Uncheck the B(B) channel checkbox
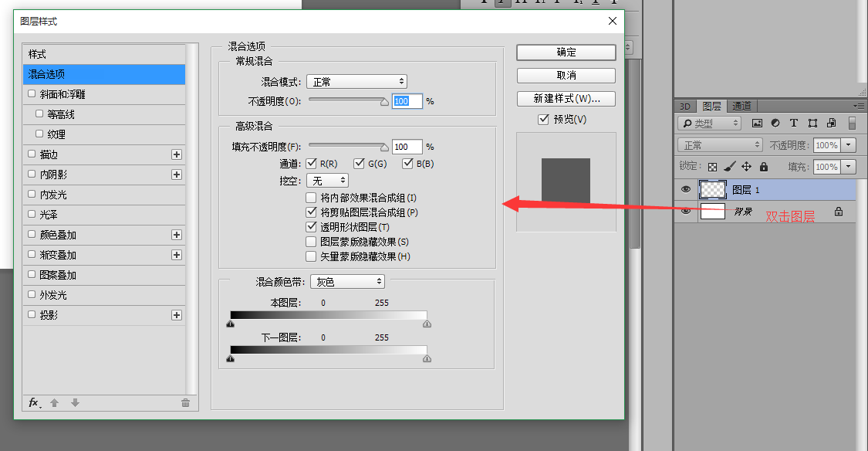Screen dimensions: 868x451 point(407,164)
